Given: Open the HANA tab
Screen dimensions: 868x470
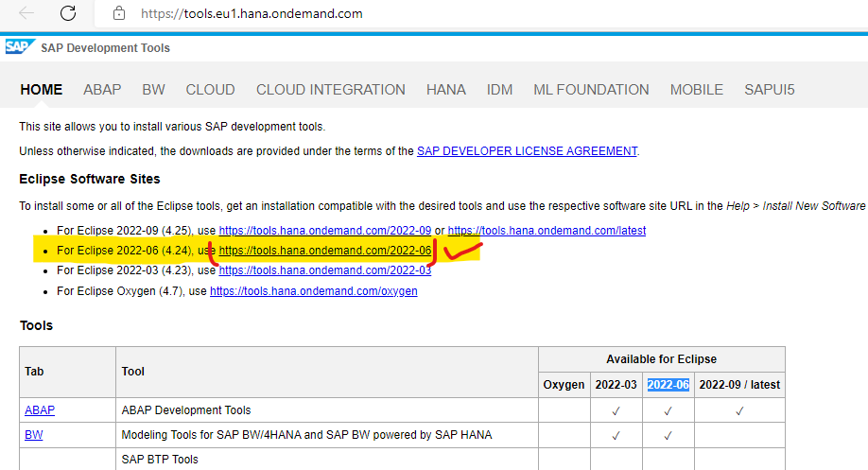Looking at the screenshot, I should point(445,90).
